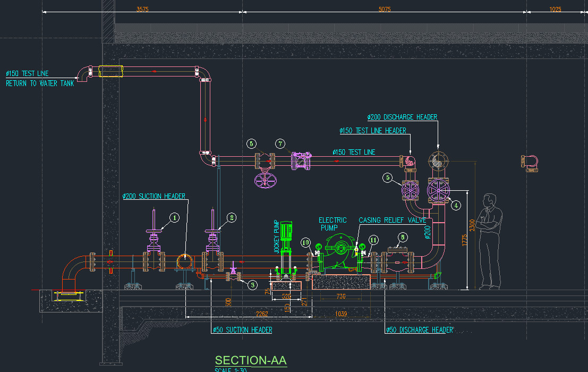
Task: Select the ø150 TEST LINE HEADER label
Action: click(373, 131)
